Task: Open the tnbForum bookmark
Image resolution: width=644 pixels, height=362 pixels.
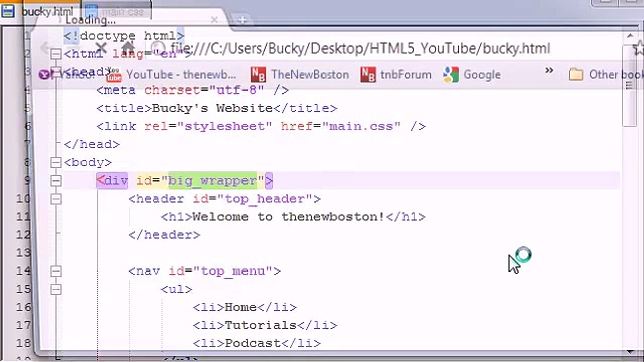Action: pyautogui.click(x=396, y=75)
